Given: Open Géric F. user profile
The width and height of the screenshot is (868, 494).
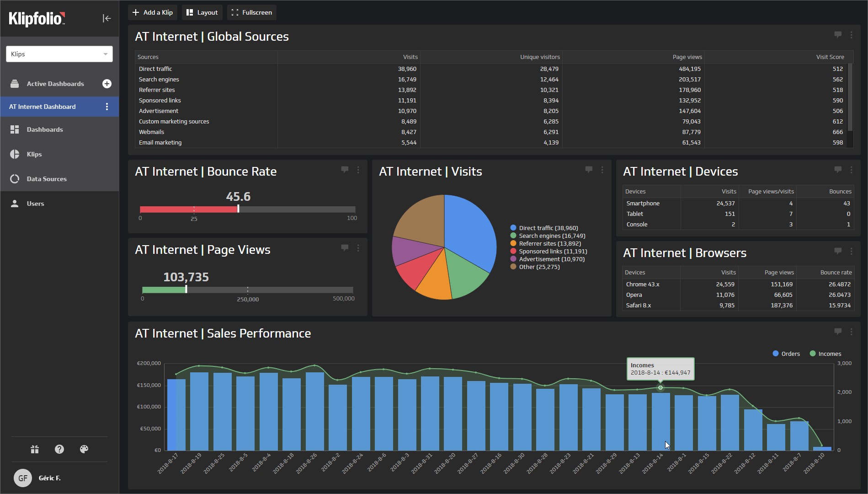Looking at the screenshot, I should pos(50,478).
